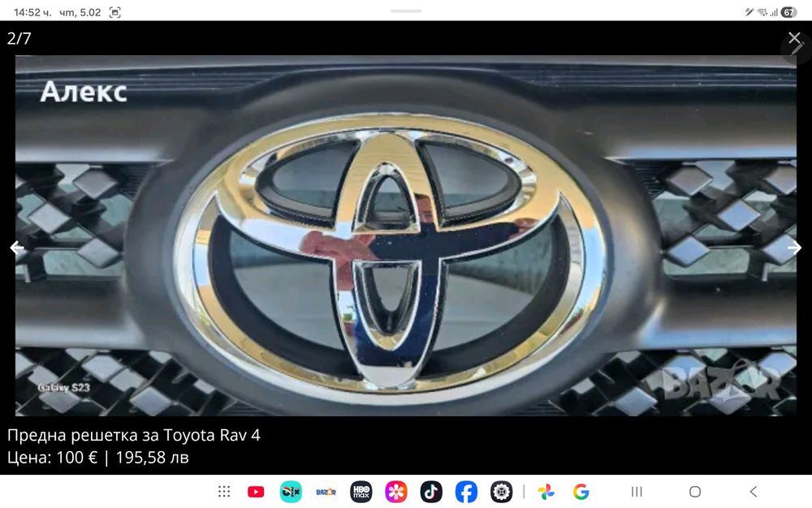Close the image viewer with X
This screenshot has height=508, width=812.
pos(794,38)
